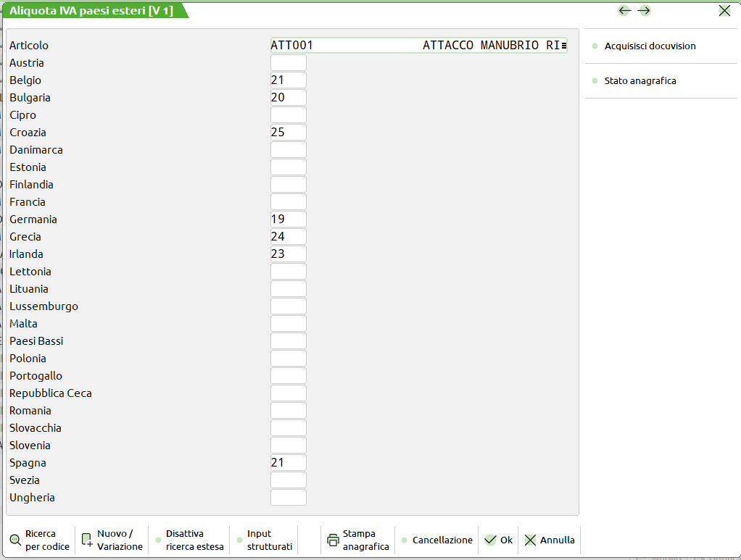Click the Ok checkmark icon
Image resolution: width=741 pixels, height=560 pixels.
click(x=490, y=540)
